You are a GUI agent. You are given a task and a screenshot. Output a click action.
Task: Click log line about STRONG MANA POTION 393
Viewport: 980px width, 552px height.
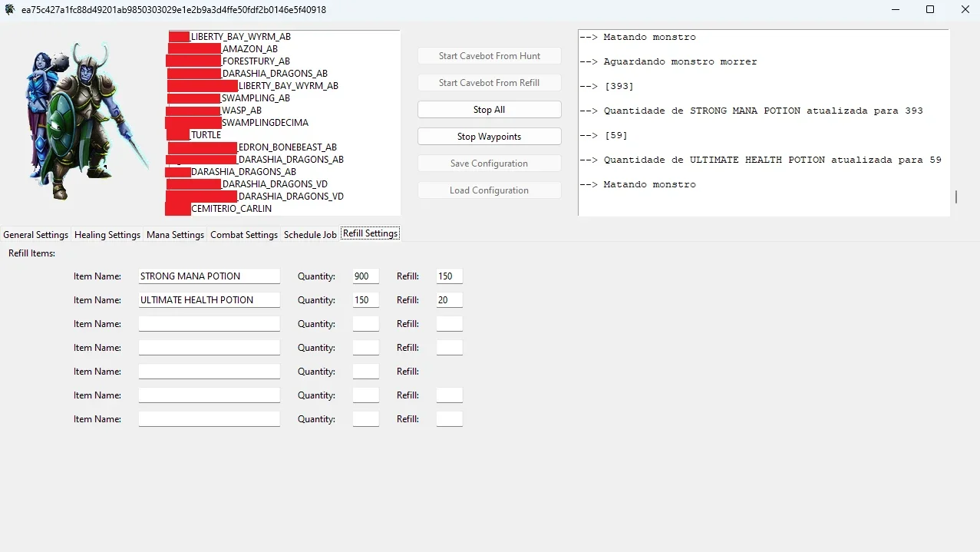click(x=751, y=111)
